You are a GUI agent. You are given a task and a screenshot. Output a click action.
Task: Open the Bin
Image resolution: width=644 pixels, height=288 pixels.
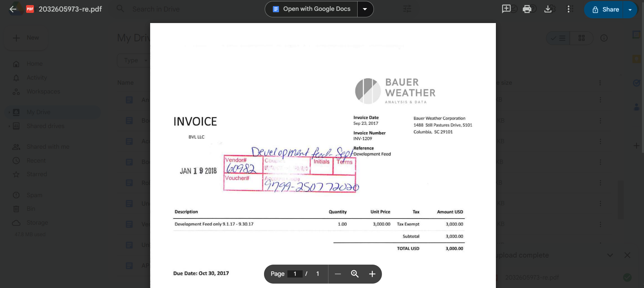(x=31, y=209)
